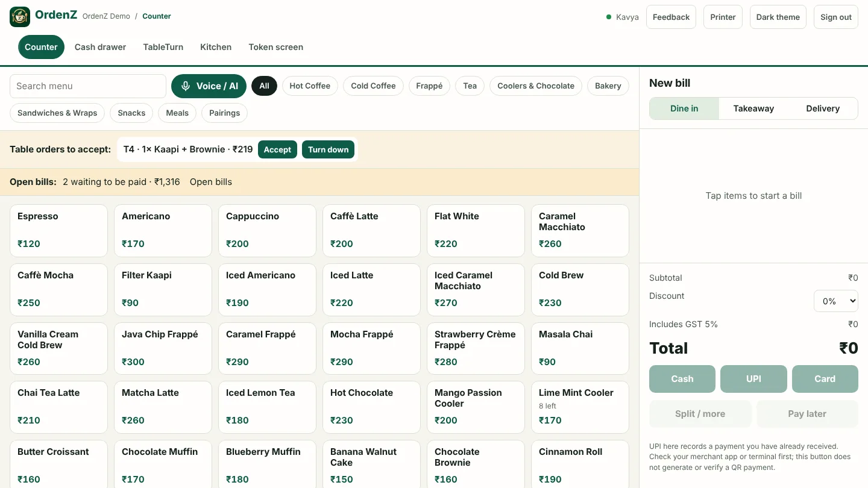Image resolution: width=868 pixels, height=488 pixels.
Task: Open the Cash drawer tab
Action: [x=100, y=47]
